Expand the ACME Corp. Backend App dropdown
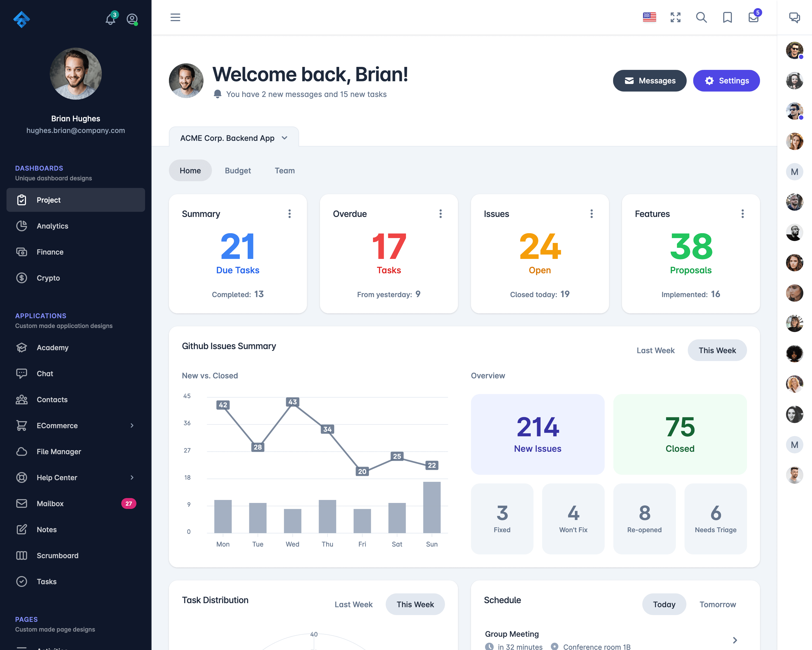The width and height of the screenshot is (812, 650). 284,137
